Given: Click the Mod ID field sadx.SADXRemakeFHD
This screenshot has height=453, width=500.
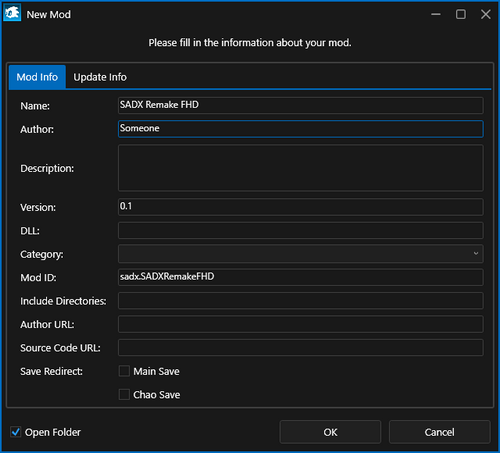Looking at the screenshot, I should pos(301,277).
